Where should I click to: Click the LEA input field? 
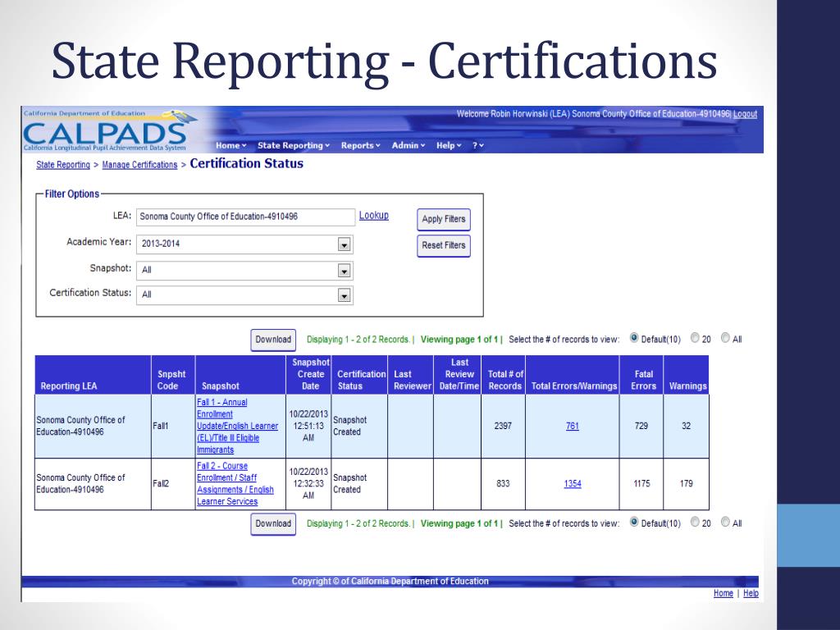(245, 217)
